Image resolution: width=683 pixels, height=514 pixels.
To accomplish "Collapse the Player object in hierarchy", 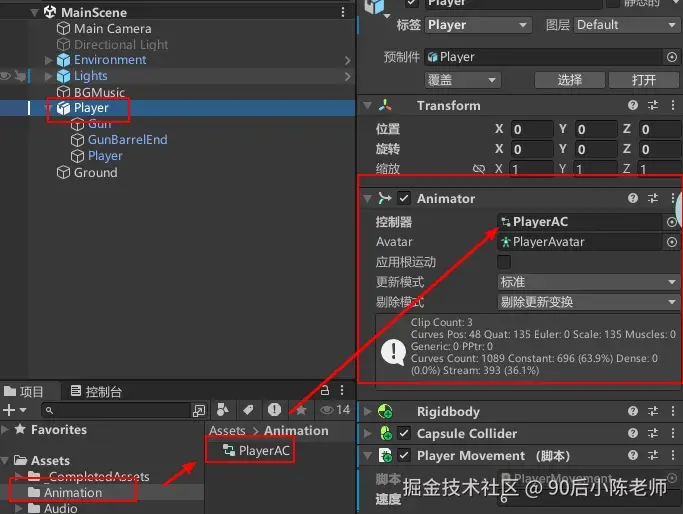I will coord(48,108).
